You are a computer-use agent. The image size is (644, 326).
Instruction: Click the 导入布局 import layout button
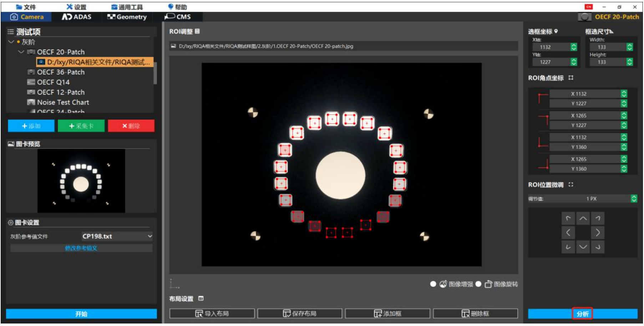point(212,314)
